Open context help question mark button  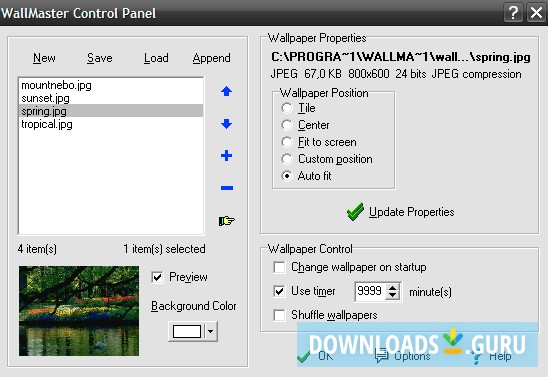513,13
